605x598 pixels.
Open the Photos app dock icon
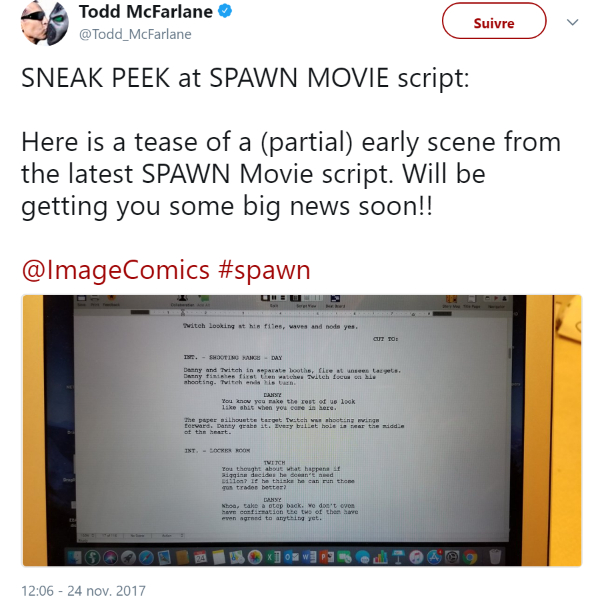pyautogui.click(x=255, y=557)
